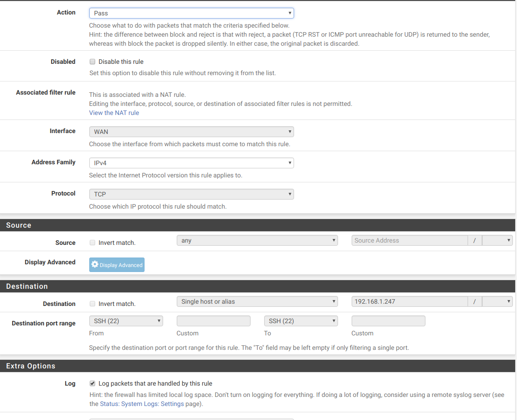
Task: Open the Address Family IPv4 dropdown
Action: 191,163
